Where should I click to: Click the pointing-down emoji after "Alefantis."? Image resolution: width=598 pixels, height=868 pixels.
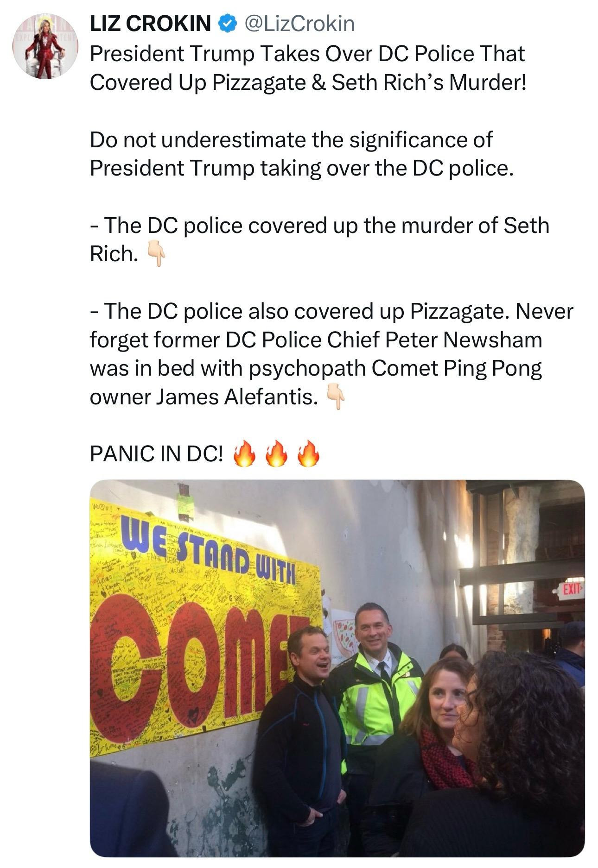click(336, 397)
